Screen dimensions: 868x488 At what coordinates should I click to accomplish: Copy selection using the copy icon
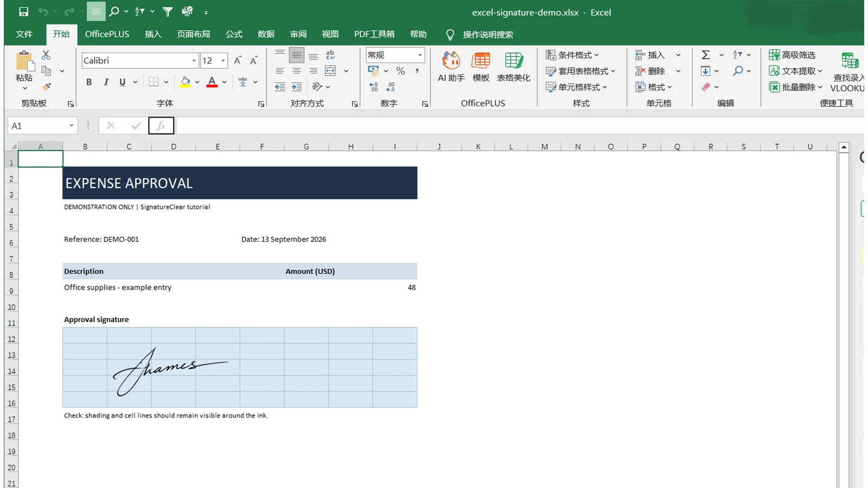tap(46, 71)
